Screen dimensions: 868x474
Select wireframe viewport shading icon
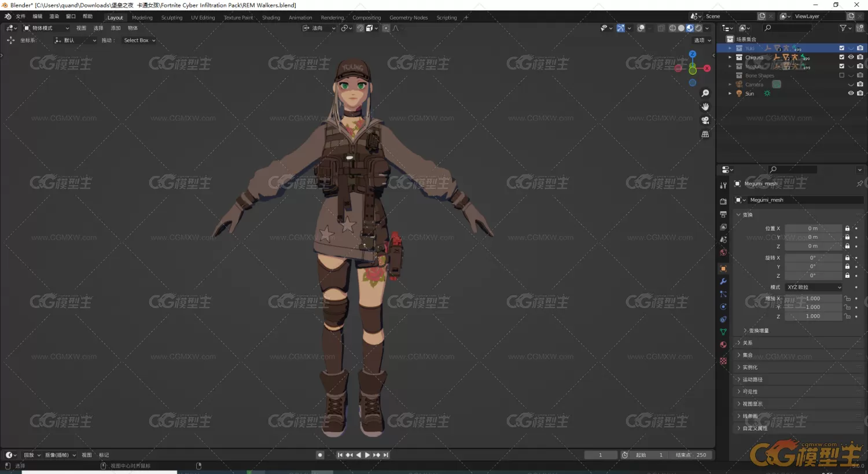672,28
